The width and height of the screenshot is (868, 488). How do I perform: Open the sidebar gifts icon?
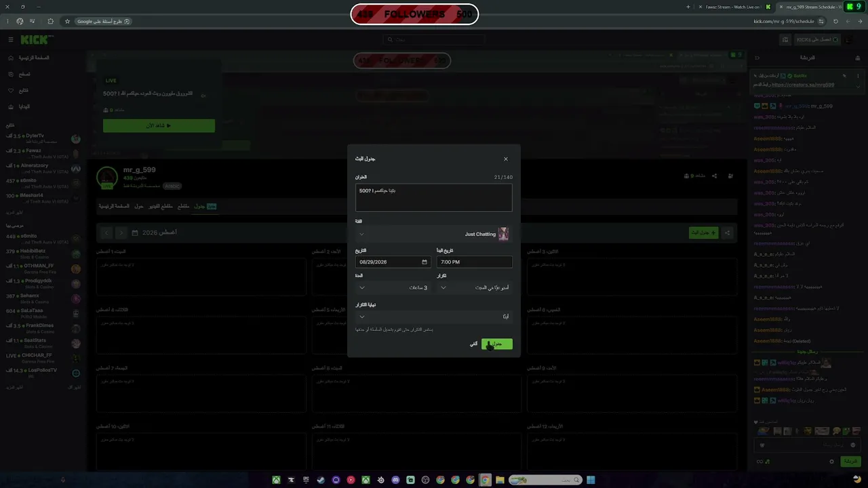pyautogui.click(x=11, y=107)
